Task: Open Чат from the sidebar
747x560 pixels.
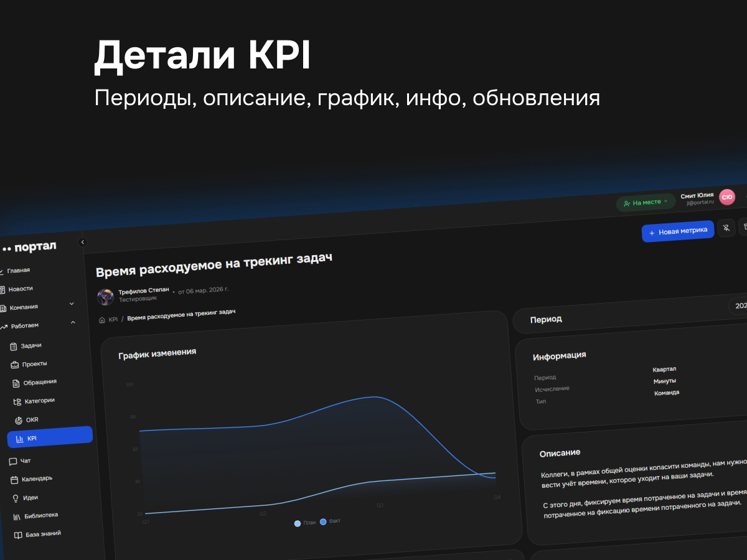Action: pyautogui.click(x=20, y=461)
